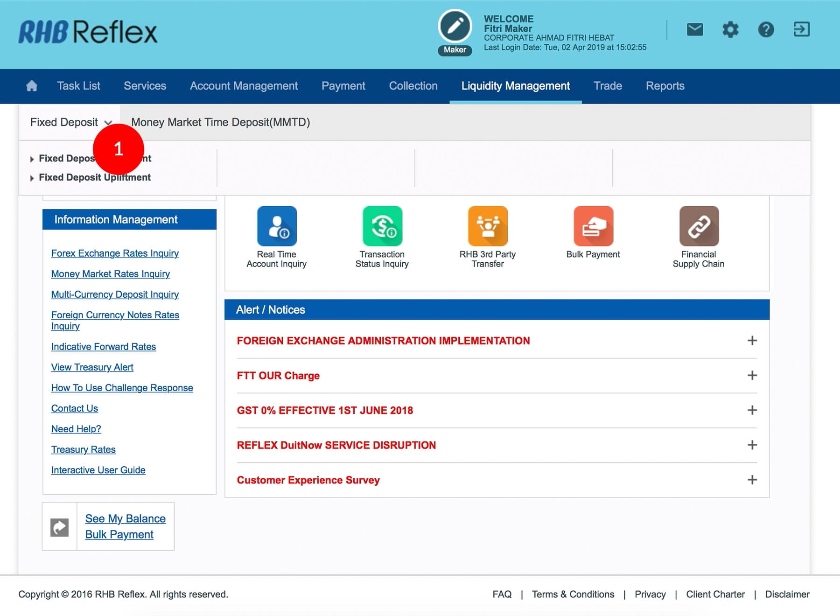This screenshot has width=840, height=616.
Task: Open settings via the gear icon
Action: [x=730, y=30]
